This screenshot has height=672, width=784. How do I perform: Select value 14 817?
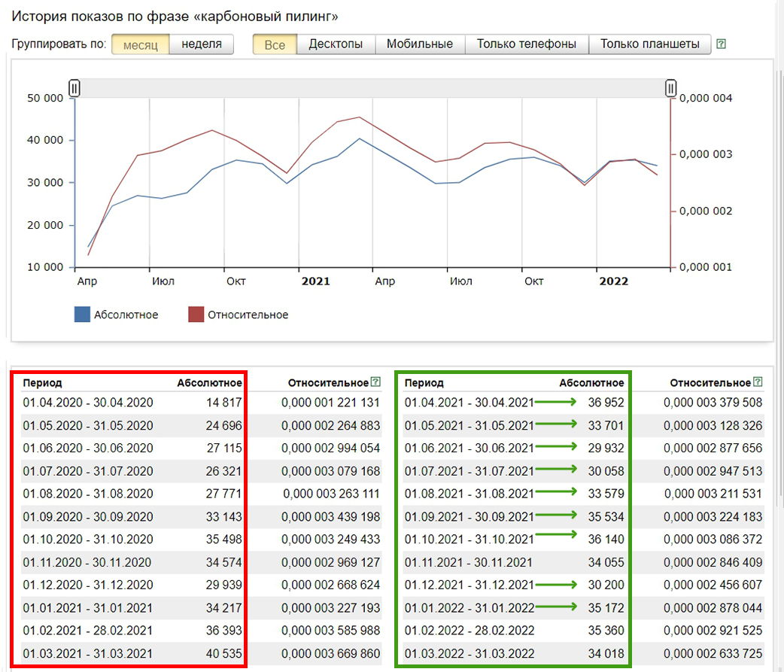coord(224,403)
